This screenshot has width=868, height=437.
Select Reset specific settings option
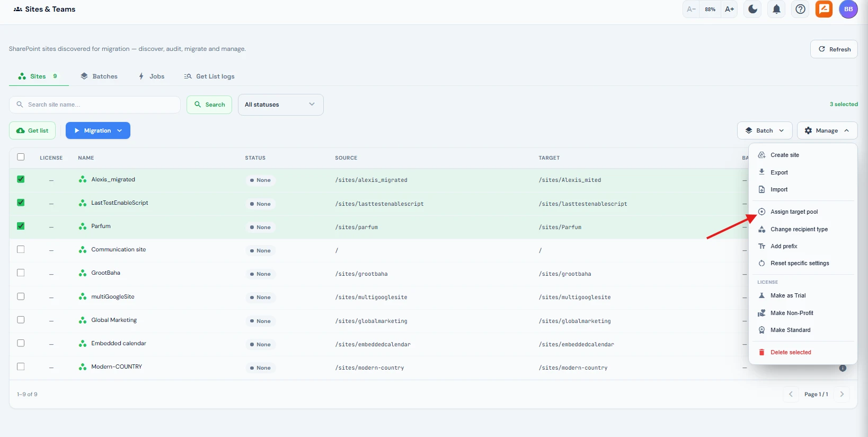[x=803, y=263]
